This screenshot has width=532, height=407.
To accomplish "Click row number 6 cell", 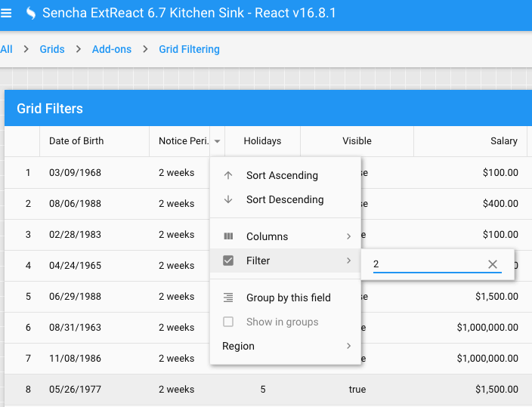I will (x=28, y=327).
